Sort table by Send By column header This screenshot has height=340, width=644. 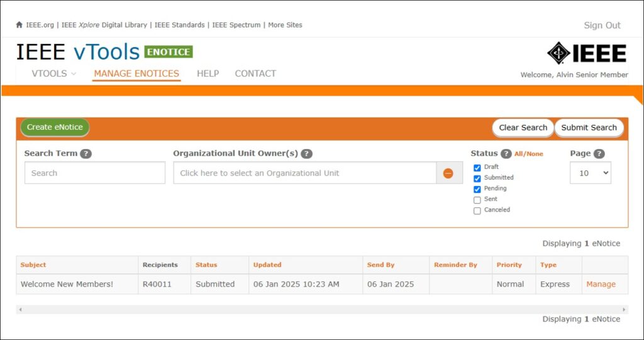pyautogui.click(x=380, y=265)
